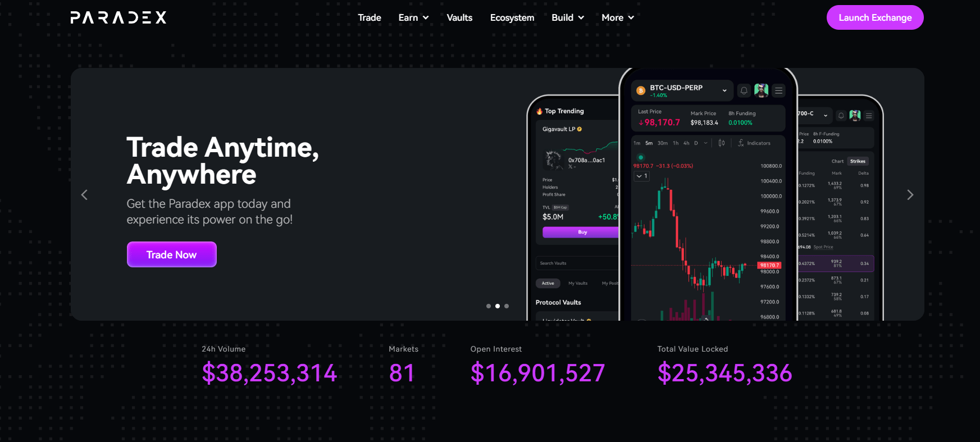Expand the More menu chevron

[x=631, y=18]
